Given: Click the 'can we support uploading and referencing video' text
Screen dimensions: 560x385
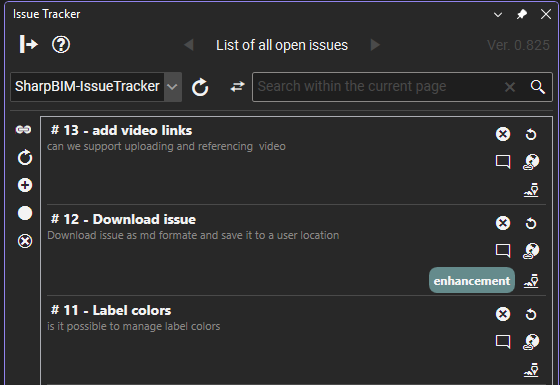Looking at the screenshot, I should pyautogui.click(x=166, y=146).
